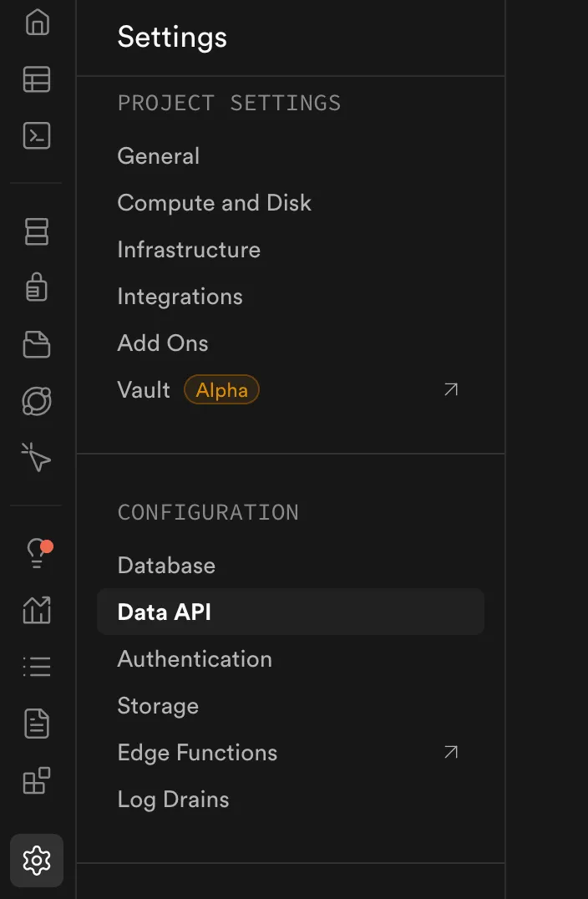Navigate to the project Home icon
Viewport: 588px width, 899px height.
click(x=36, y=23)
